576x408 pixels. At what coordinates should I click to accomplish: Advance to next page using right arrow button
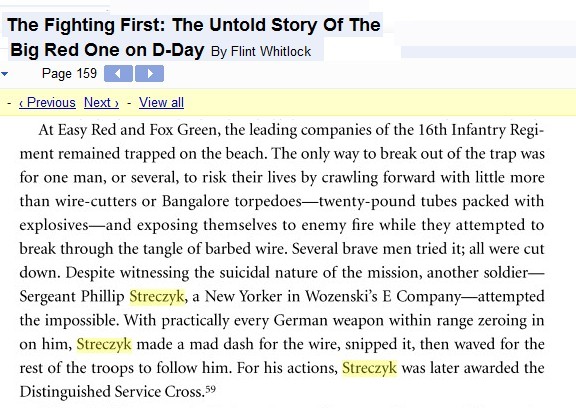[x=150, y=74]
